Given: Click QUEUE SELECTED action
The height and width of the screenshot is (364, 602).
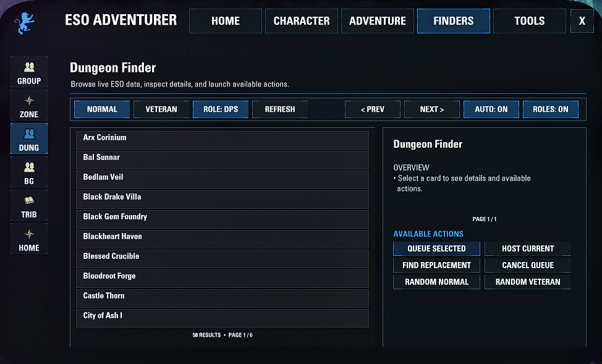Looking at the screenshot, I should pyautogui.click(x=436, y=248).
